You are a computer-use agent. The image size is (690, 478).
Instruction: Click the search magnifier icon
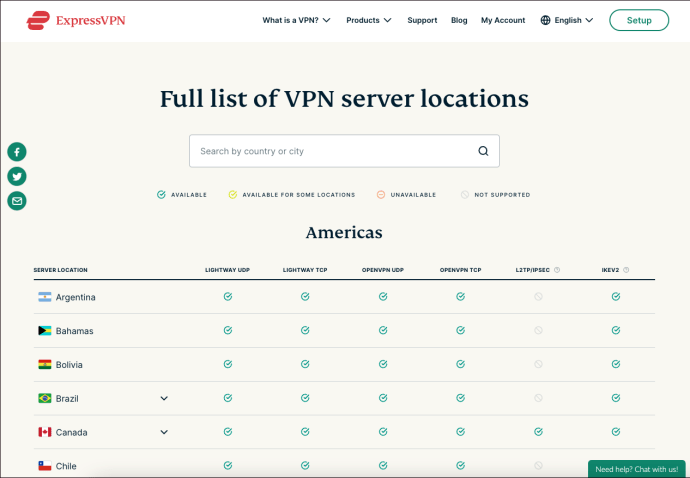click(x=483, y=151)
